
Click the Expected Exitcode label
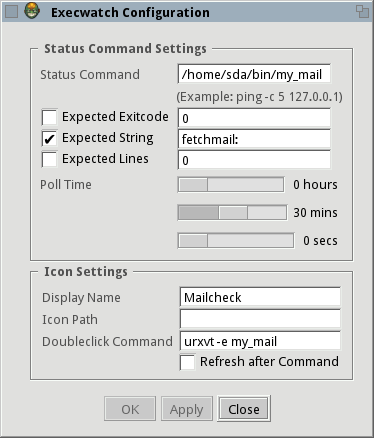(115, 117)
